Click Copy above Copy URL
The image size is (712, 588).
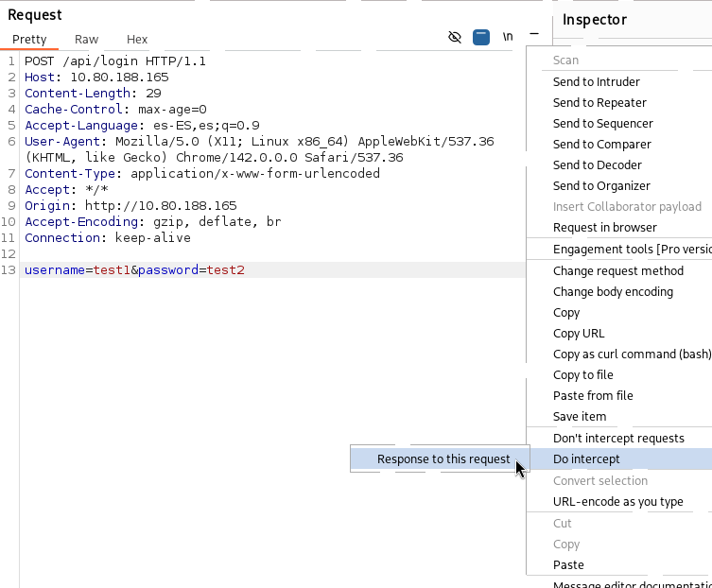tap(566, 313)
